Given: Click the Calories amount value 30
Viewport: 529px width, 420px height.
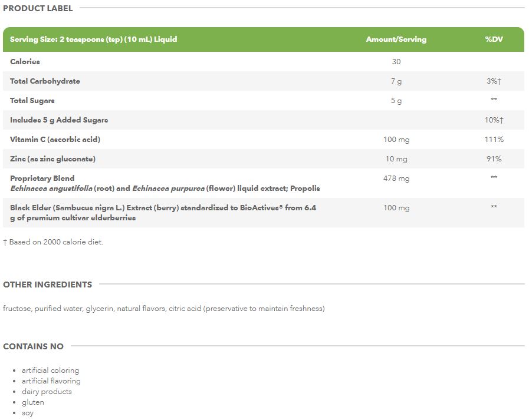Looking at the screenshot, I should coord(396,61).
